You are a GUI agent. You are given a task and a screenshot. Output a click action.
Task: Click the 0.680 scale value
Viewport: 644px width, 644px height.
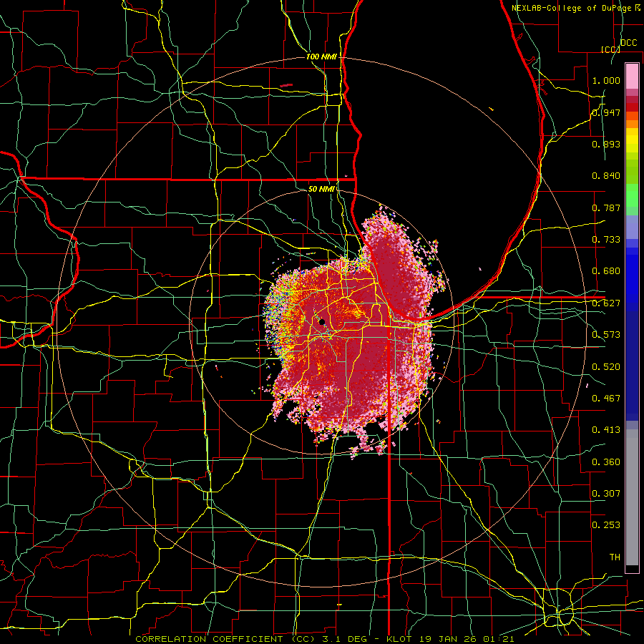click(606, 271)
